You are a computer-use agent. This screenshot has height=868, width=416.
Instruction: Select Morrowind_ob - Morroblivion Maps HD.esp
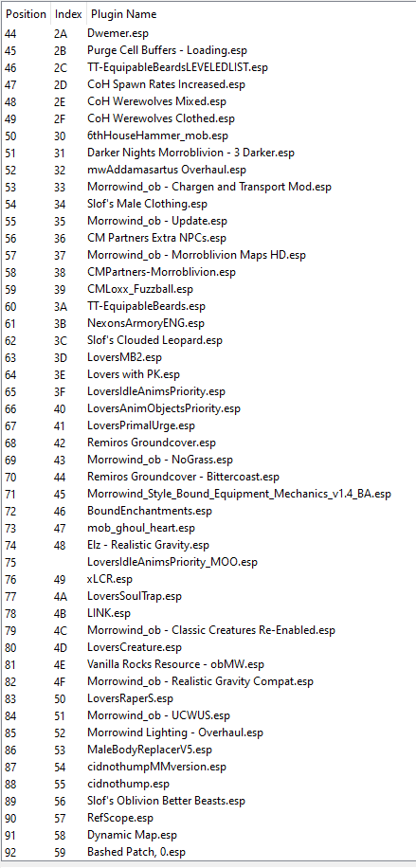click(x=196, y=255)
